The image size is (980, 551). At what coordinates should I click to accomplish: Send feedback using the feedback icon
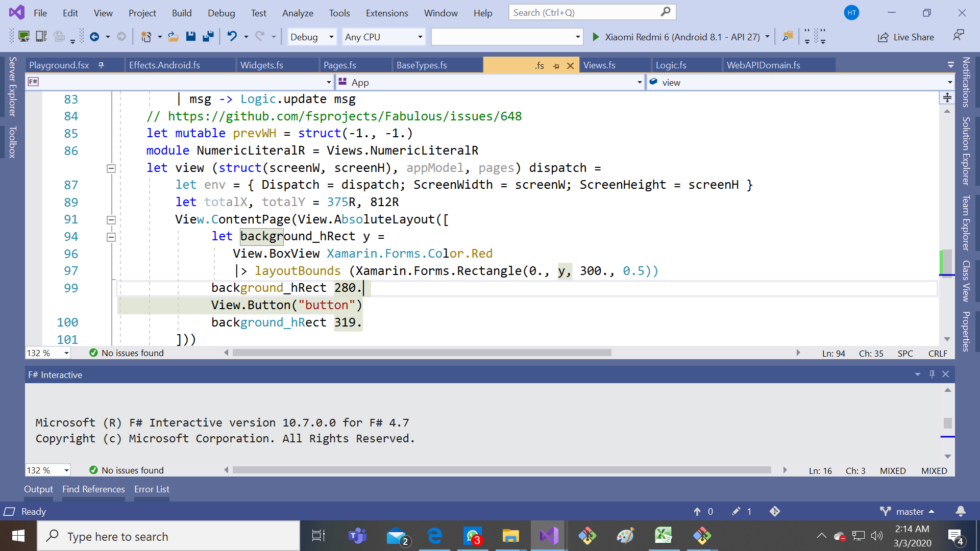pyautogui.click(x=959, y=35)
